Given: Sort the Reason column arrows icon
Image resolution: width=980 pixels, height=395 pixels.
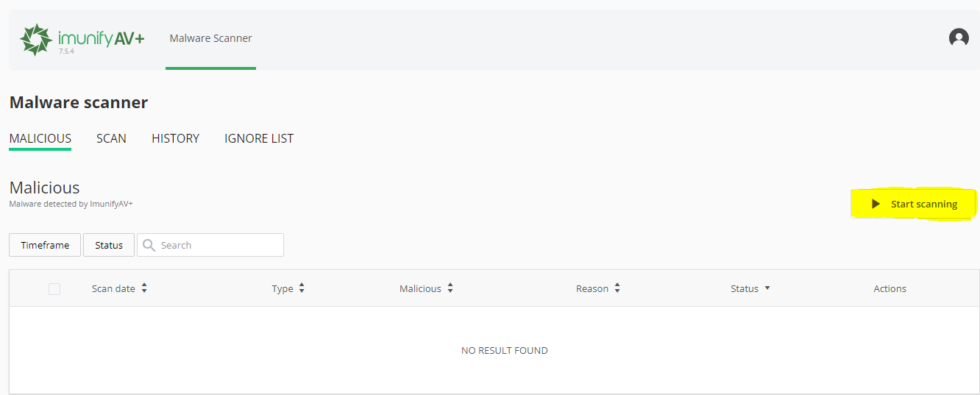Looking at the screenshot, I should 617,288.
